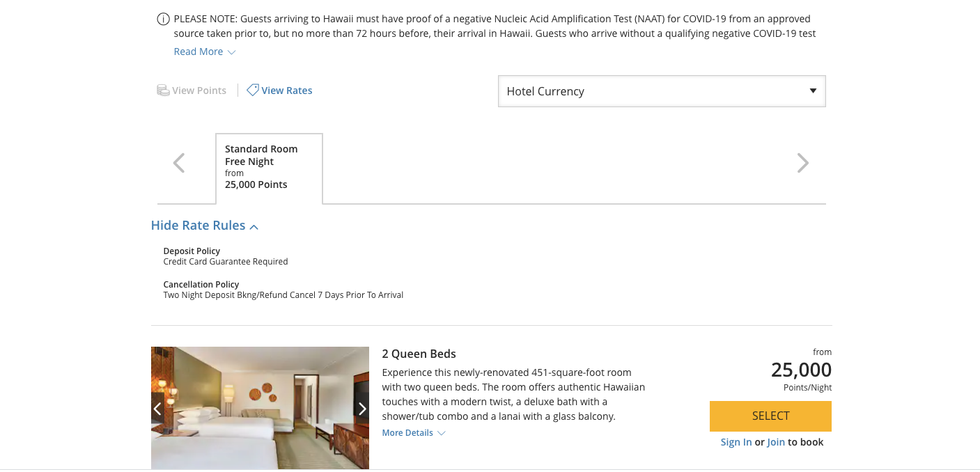Click the price tag icon for View Rates

(253, 90)
